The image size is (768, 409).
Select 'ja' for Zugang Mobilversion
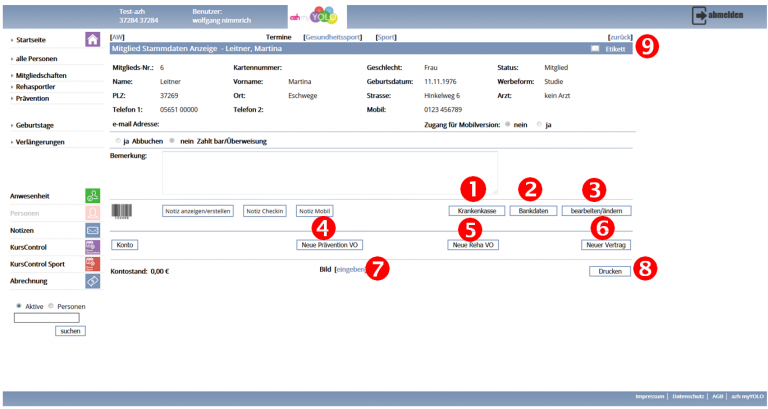540,125
